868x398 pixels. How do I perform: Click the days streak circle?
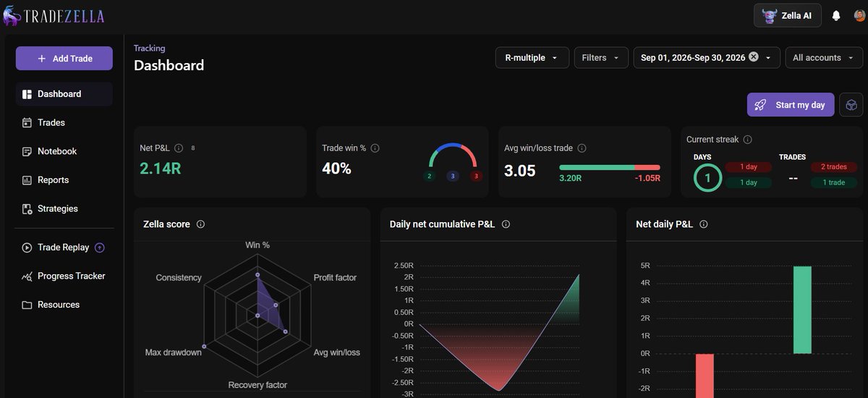[x=707, y=178]
